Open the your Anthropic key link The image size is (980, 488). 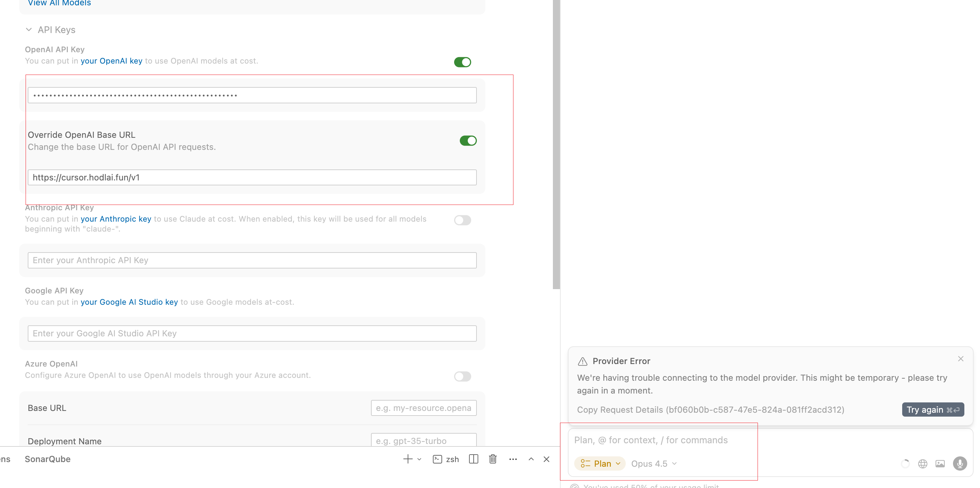115,219
